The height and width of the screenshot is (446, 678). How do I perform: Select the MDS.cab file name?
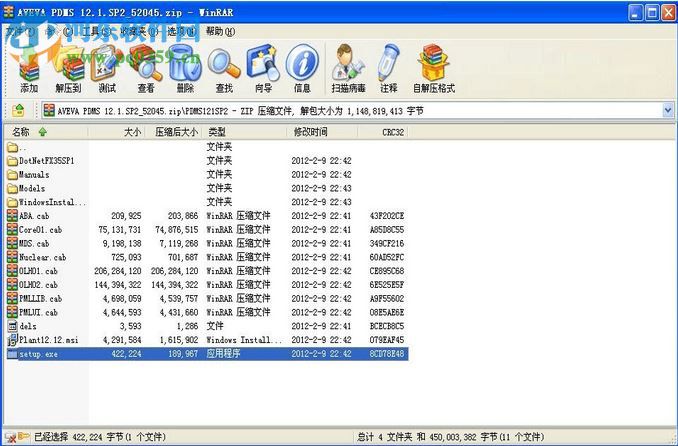pos(34,244)
